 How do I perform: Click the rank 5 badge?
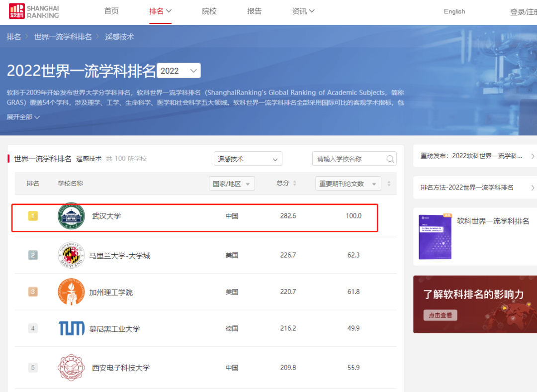(x=33, y=368)
